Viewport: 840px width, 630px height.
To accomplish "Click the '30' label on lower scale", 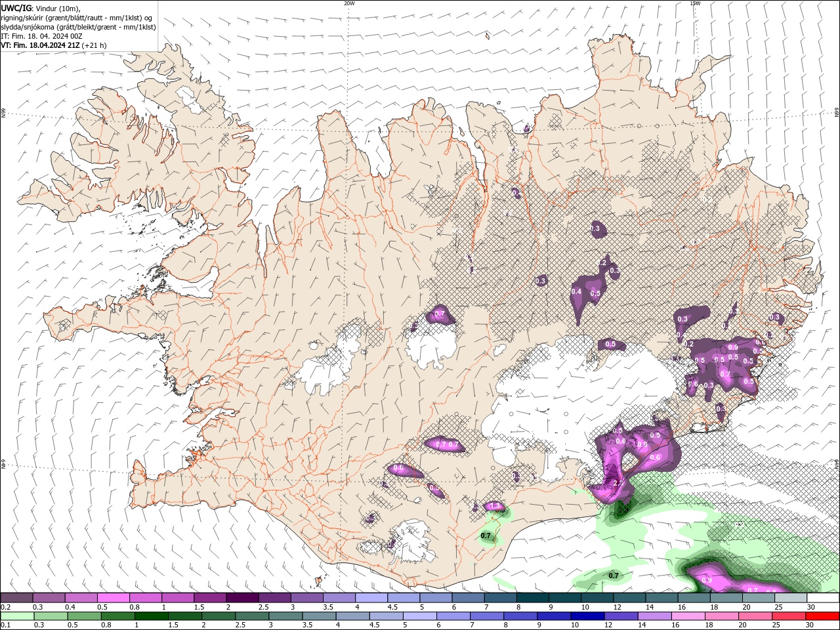I will [x=809, y=625].
